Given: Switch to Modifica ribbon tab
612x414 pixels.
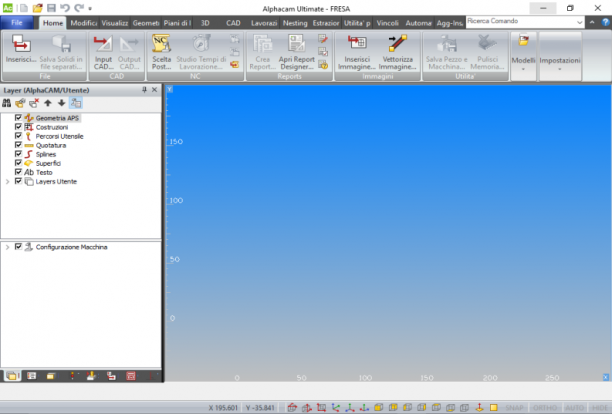Looking at the screenshot, I should [84, 23].
